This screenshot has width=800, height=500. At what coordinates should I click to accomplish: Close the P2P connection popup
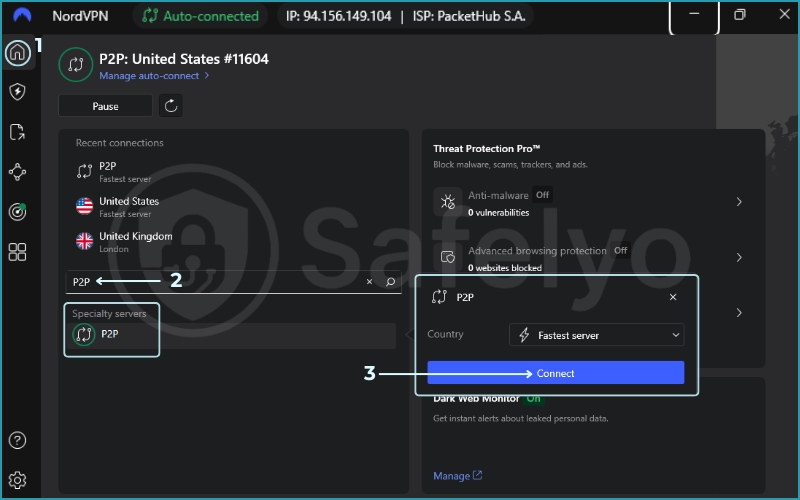coord(672,297)
